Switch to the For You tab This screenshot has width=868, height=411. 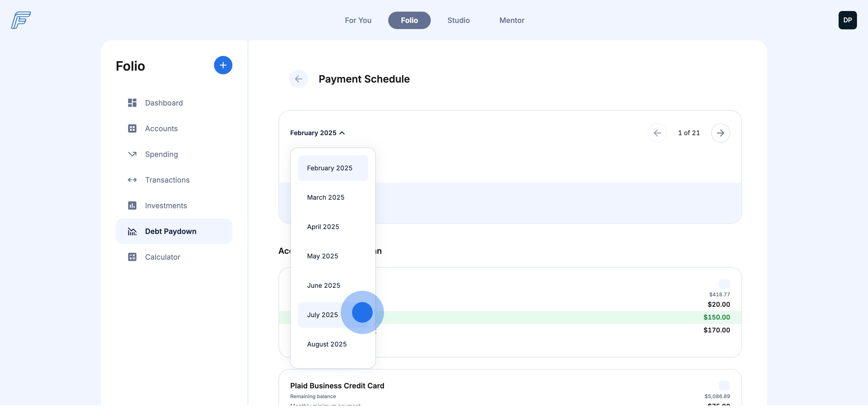(x=358, y=20)
